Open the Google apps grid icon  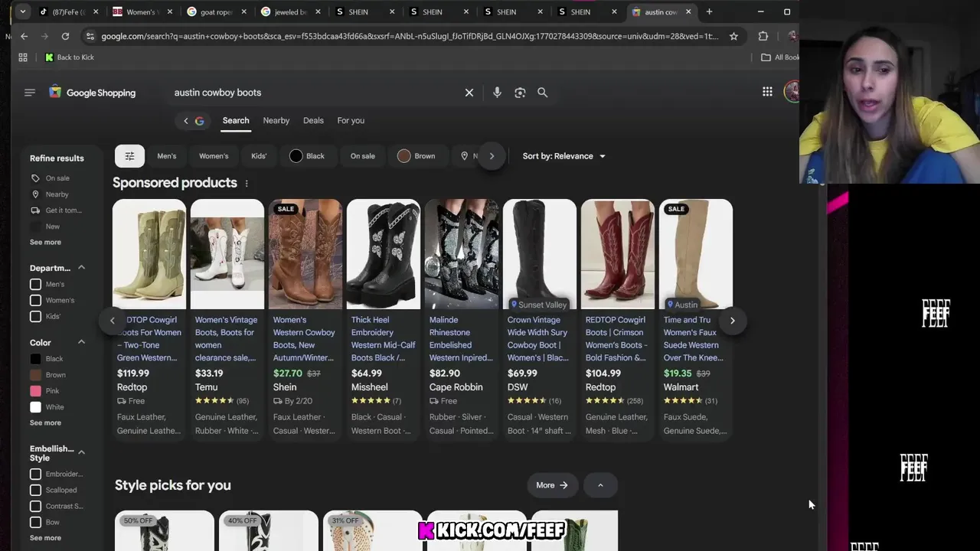767,92
